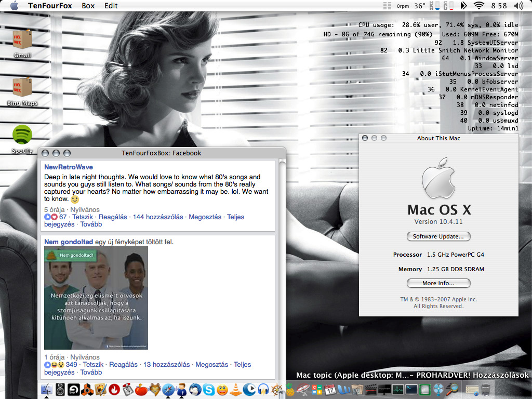Click the volume speaker menu bar icon
The width and height of the screenshot is (532, 399).
518,5
